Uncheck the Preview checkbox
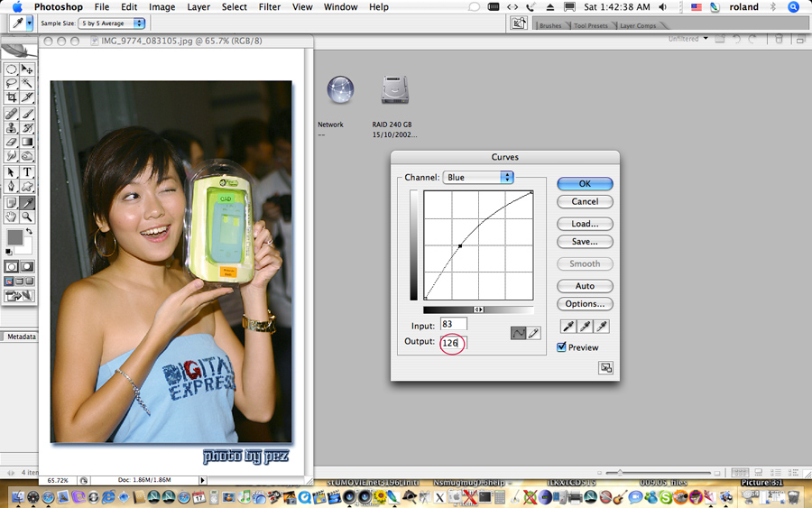This screenshot has width=812, height=508. [562, 347]
